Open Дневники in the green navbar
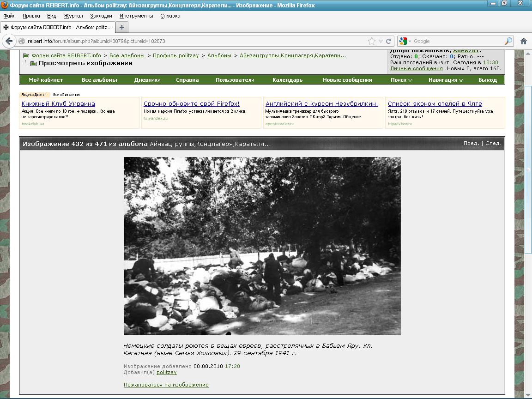 click(147, 80)
